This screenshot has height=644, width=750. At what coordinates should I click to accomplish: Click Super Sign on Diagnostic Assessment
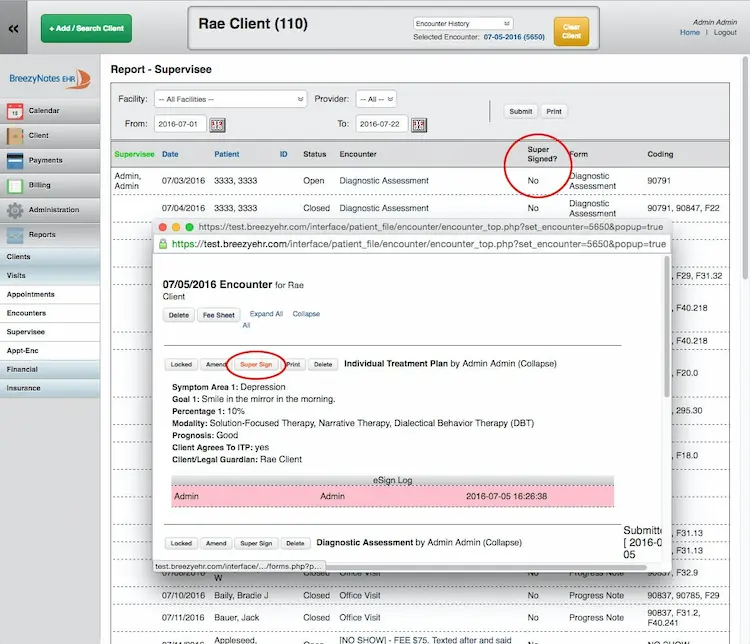(256, 544)
